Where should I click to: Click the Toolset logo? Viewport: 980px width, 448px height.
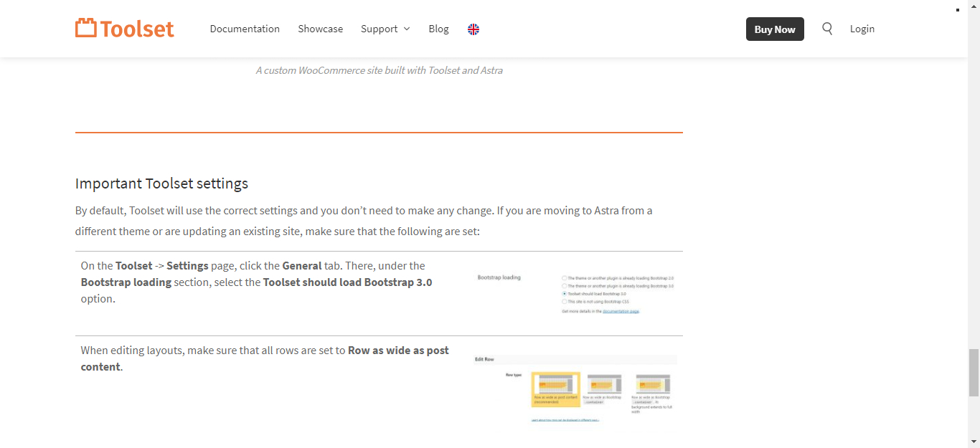125,29
